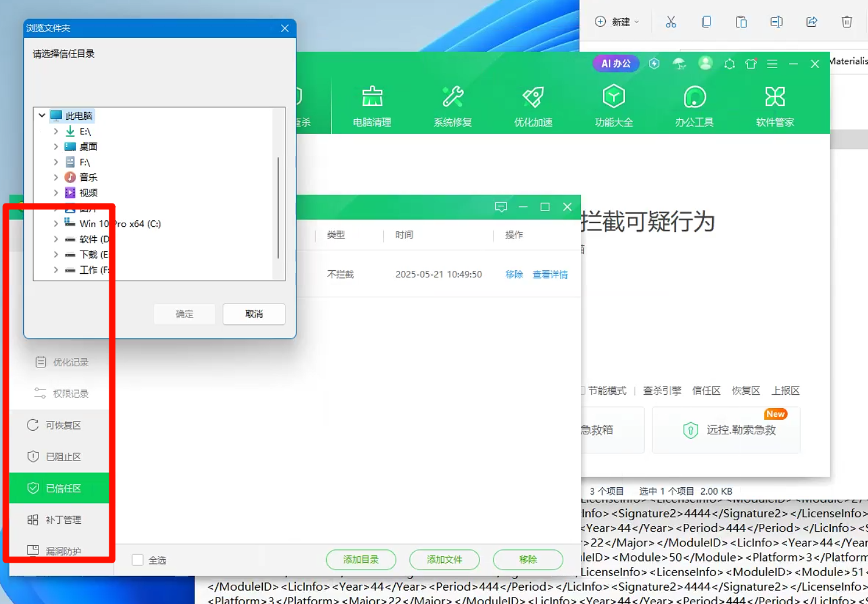
Task: Expand the F:\ tree node
Action: coord(56,162)
